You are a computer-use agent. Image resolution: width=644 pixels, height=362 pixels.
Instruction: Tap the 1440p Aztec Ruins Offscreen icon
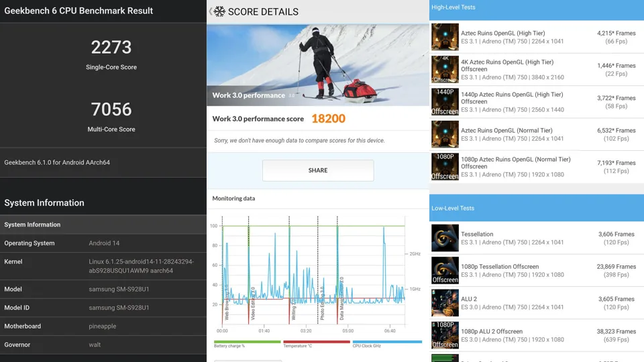[x=445, y=101]
